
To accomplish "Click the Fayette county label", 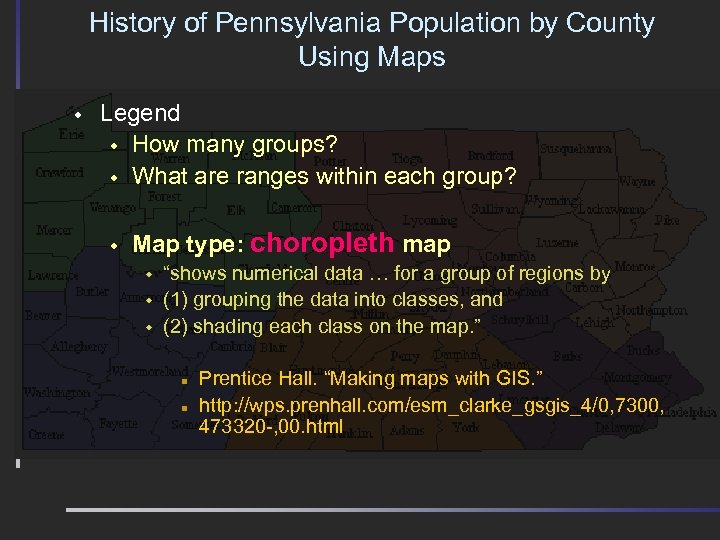I will tap(118, 423).
